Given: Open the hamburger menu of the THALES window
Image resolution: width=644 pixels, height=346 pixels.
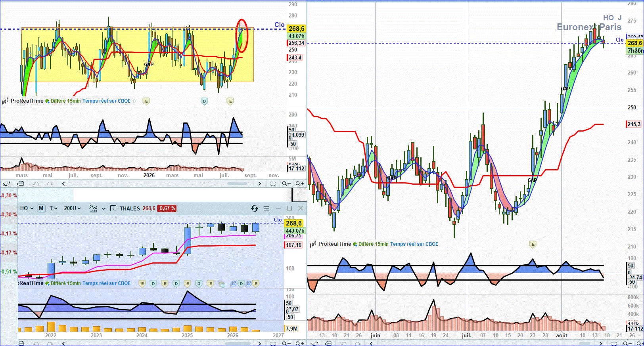Looking at the screenshot, I should [266, 208].
